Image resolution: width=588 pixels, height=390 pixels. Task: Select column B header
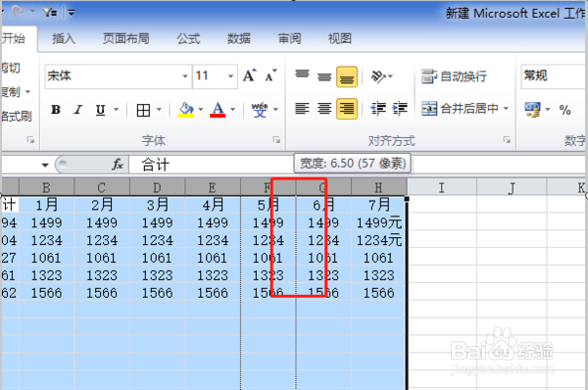point(46,187)
